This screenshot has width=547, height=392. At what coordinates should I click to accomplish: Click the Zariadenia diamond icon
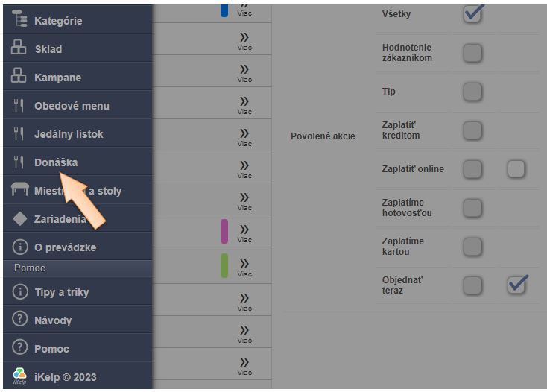[19, 219]
